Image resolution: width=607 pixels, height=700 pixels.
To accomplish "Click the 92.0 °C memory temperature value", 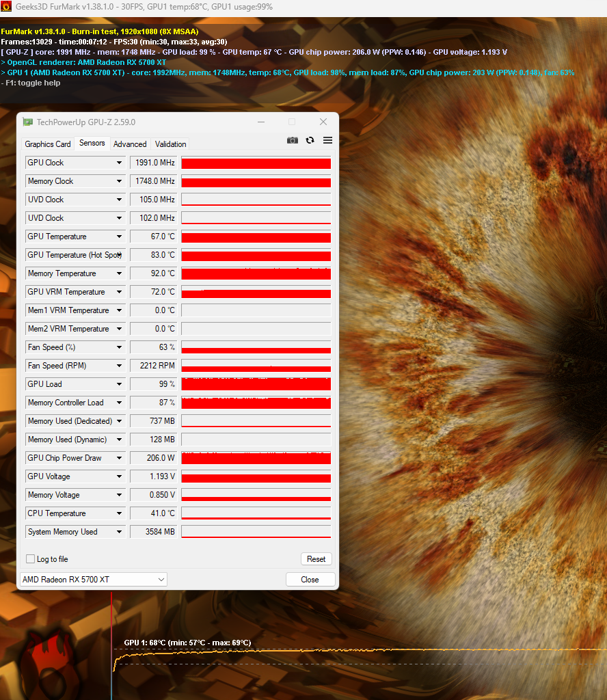I will (154, 273).
